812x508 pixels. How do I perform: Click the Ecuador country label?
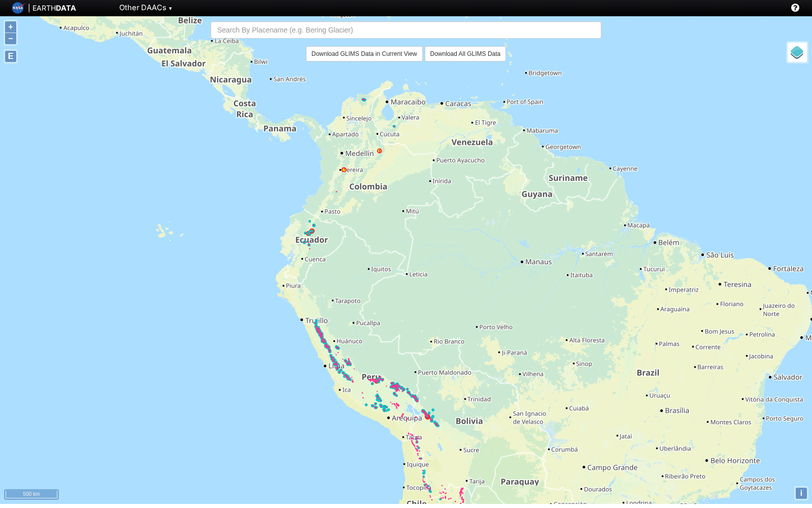312,240
